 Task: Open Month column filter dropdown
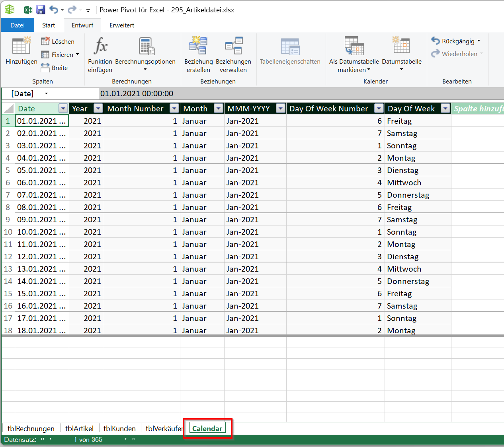click(219, 108)
